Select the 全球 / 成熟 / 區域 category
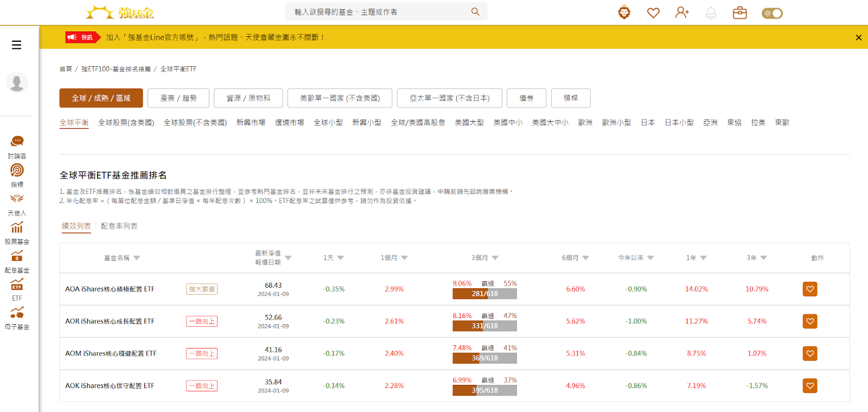The width and height of the screenshot is (868, 412). (101, 98)
